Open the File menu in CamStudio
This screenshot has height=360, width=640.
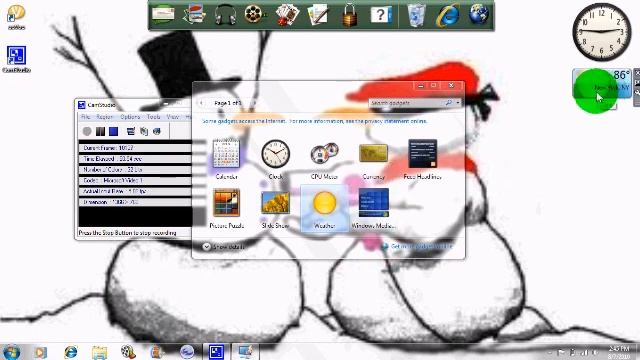(85, 117)
